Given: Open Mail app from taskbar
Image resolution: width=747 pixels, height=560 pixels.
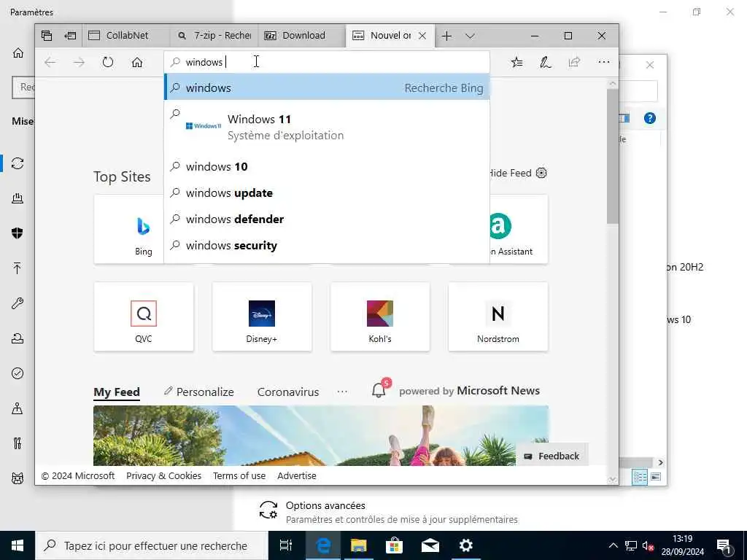Looking at the screenshot, I should click(x=430, y=545).
